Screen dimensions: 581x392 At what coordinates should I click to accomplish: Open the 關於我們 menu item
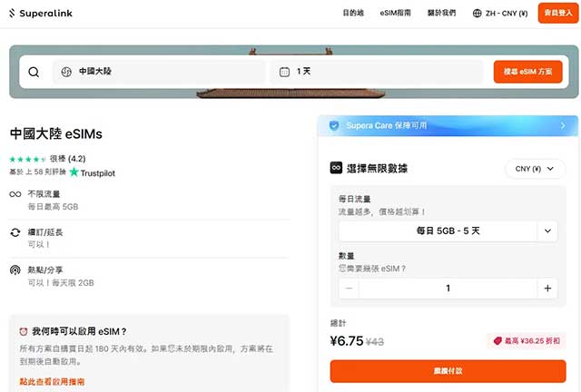pyautogui.click(x=443, y=14)
